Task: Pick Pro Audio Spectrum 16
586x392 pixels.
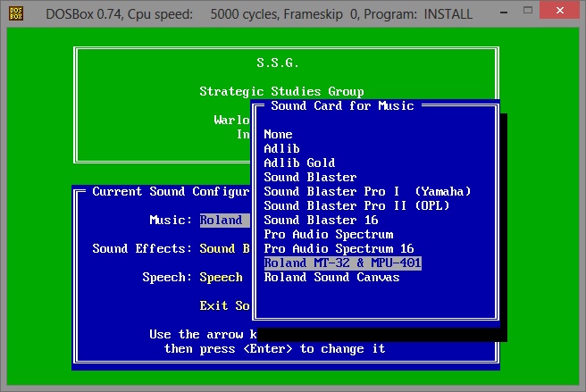Action: coord(339,248)
